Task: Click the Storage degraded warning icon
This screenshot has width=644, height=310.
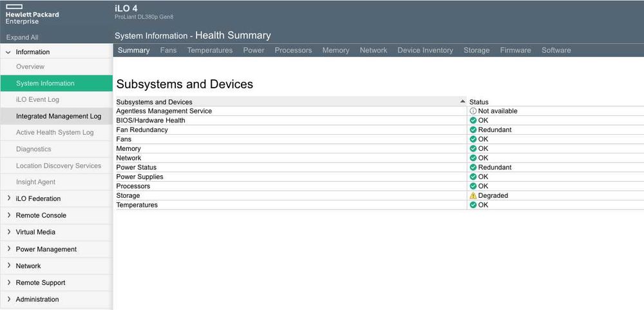Action: tap(473, 196)
